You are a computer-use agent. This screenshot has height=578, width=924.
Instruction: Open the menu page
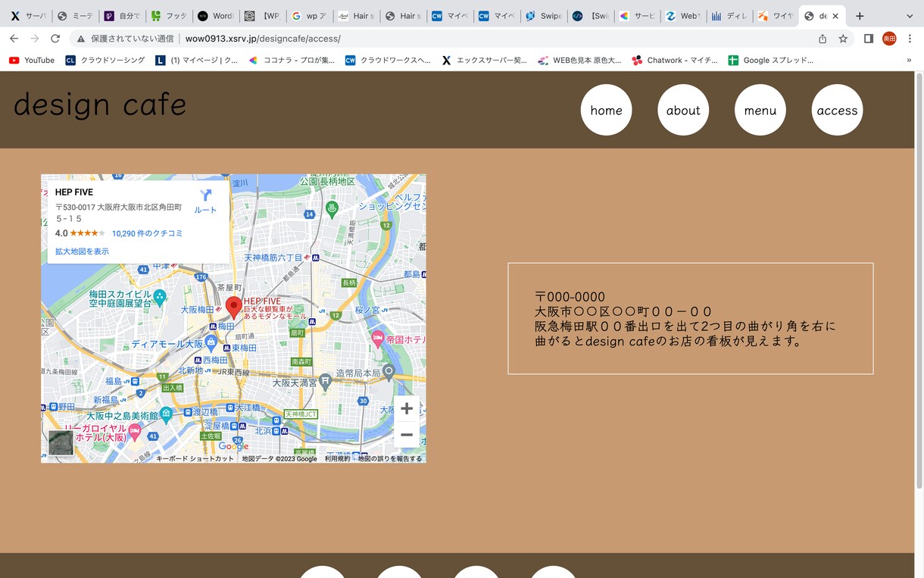click(x=760, y=110)
